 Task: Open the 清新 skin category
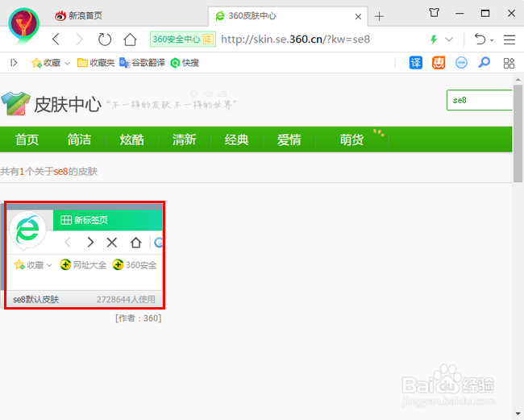pyautogui.click(x=184, y=139)
